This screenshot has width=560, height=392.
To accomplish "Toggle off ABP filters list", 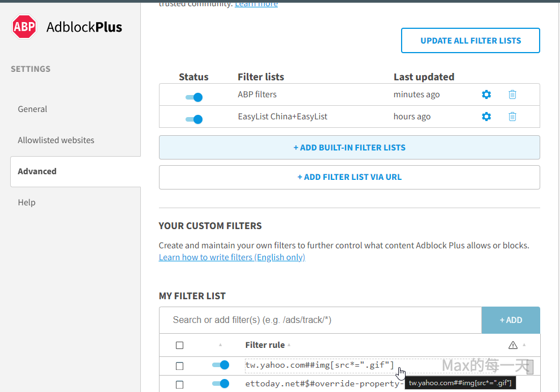I will 194,97.
